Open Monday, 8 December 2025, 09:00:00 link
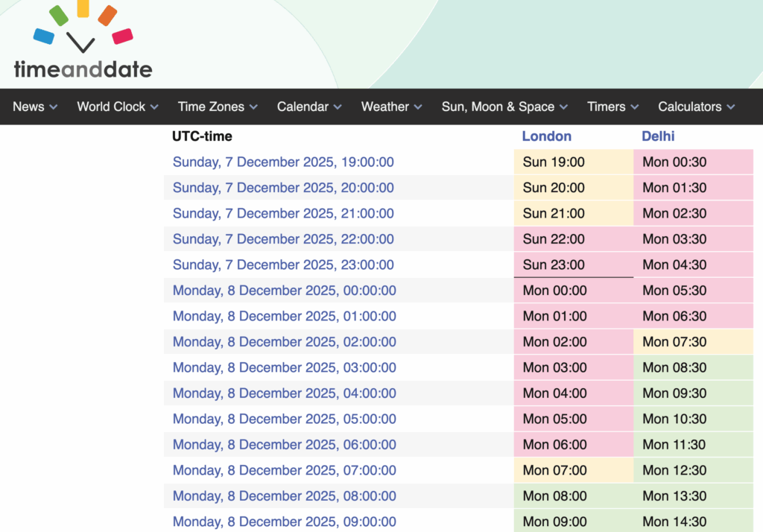Image resolution: width=763 pixels, height=532 pixels. 284,522
